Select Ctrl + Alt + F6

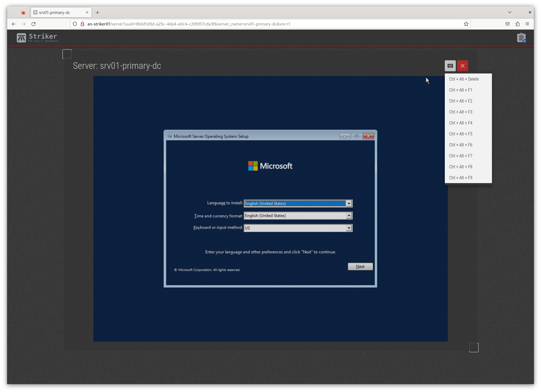pyautogui.click(x=468, y=145)
